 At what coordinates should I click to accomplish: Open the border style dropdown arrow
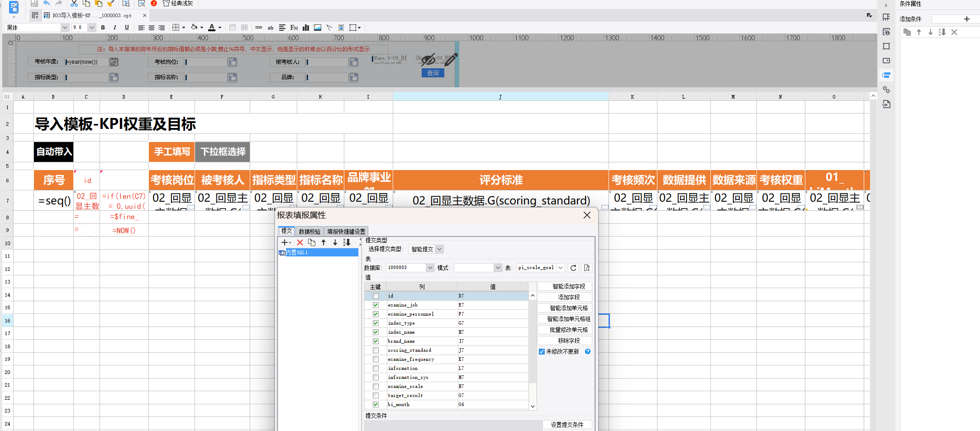coord(184,28)
